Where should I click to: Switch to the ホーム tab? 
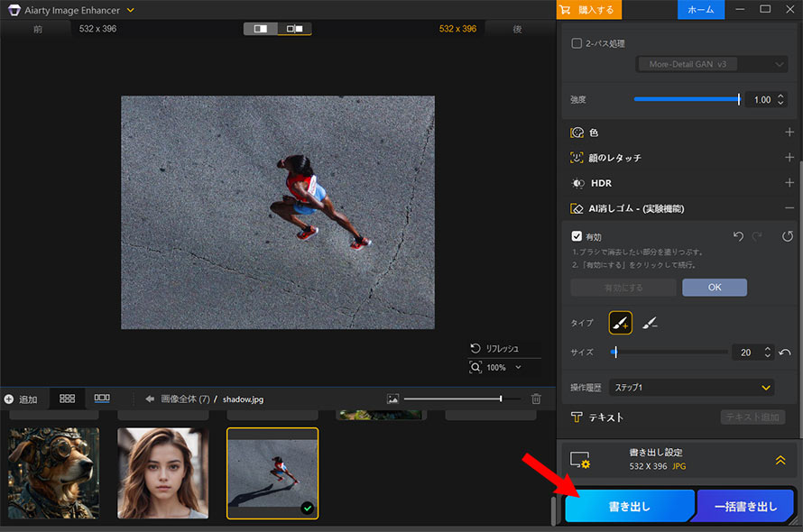point(702,11)
